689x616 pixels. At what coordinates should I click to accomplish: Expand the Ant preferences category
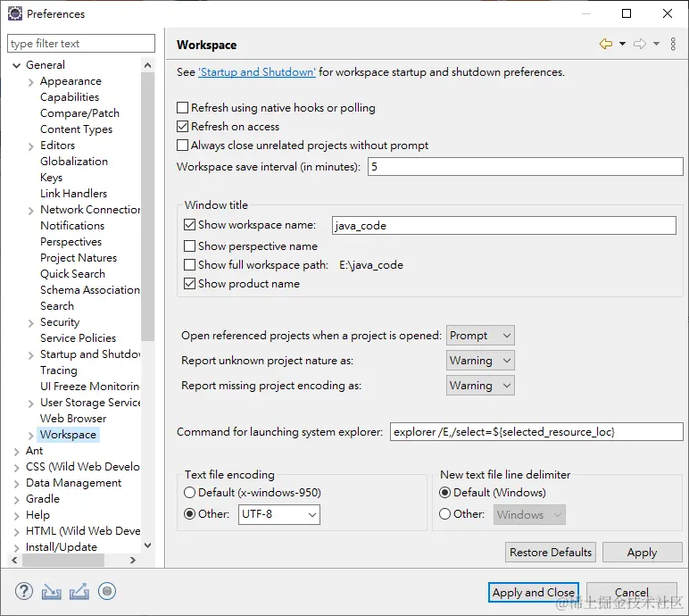click(x=17, y=452)
